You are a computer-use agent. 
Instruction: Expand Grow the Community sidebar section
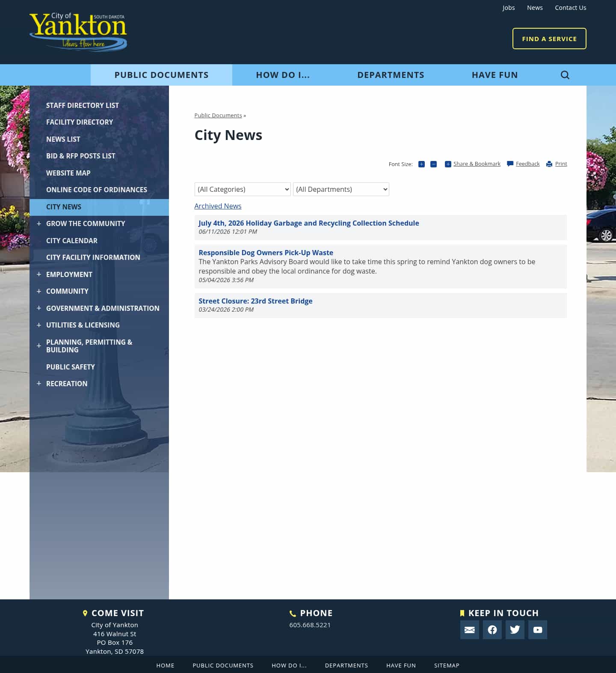(39, 223)
